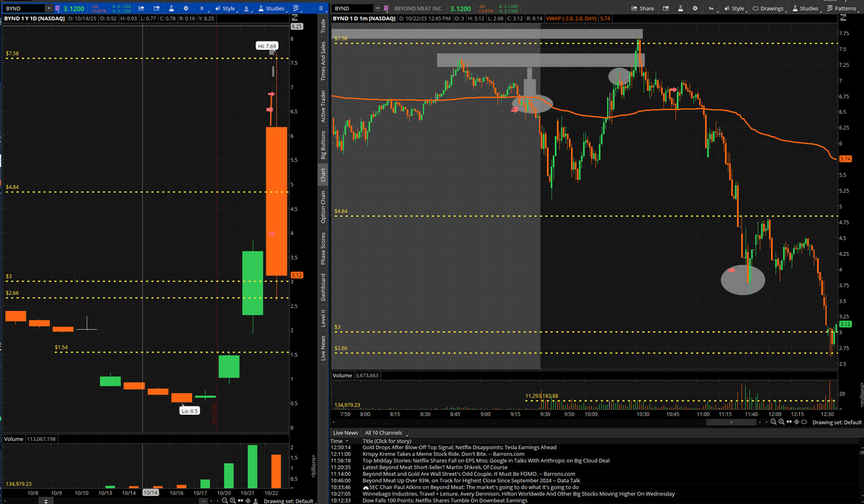Viewport: 864px width, 504px height.
Task: Click the left chart's pan arrows icon
Action: [240, 500]
